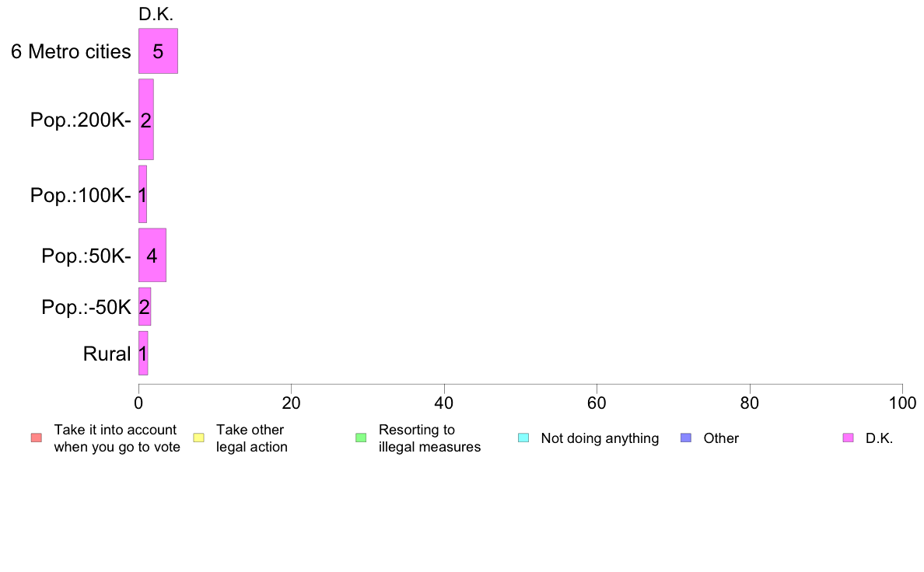Select the Pop.:50K- bar showing 4
924x572 pixels.
[152, 255]
